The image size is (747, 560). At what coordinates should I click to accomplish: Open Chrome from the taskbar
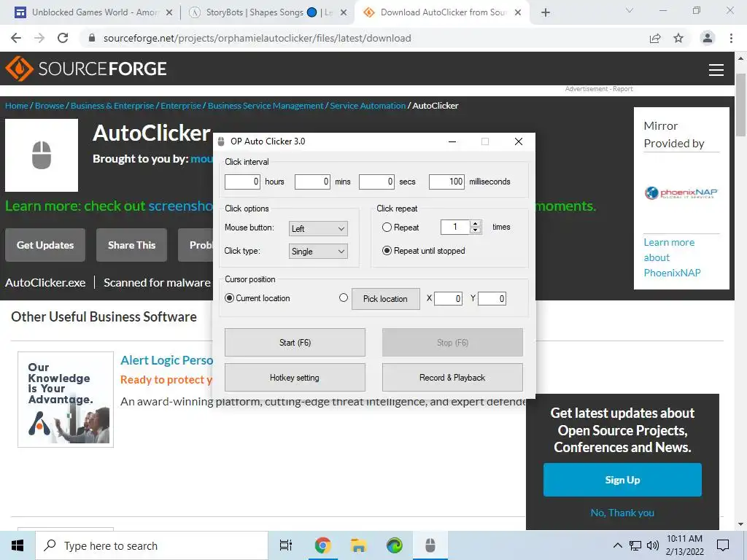coord(323,545)
